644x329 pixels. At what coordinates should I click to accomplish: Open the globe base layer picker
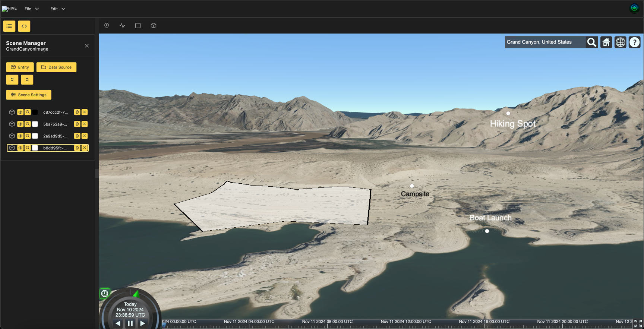[x=621, y=42]
